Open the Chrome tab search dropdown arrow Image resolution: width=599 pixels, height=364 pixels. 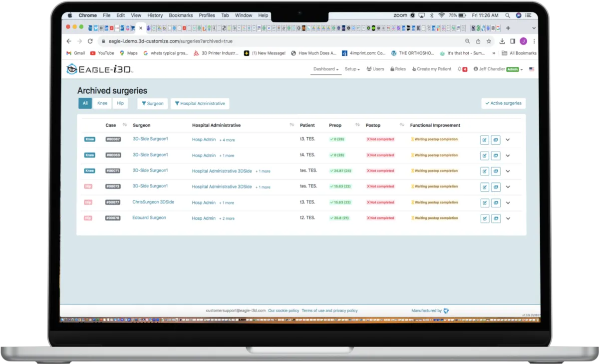(x=534, y=28)
